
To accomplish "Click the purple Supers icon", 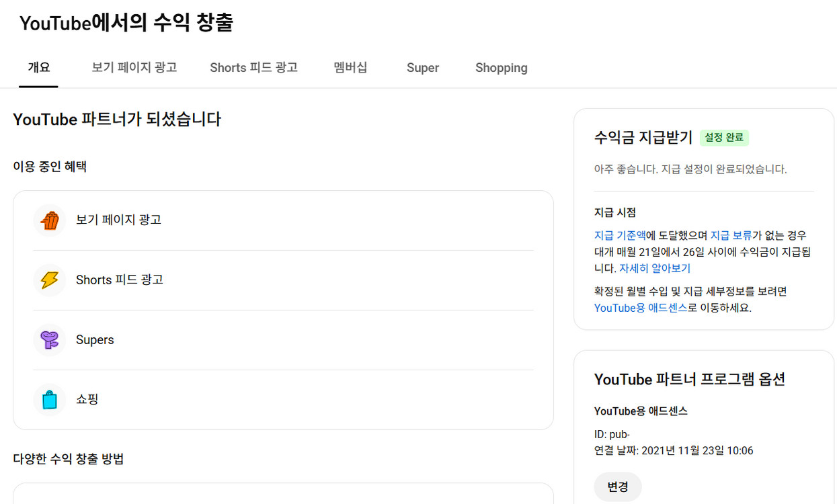I will (49, 339).
